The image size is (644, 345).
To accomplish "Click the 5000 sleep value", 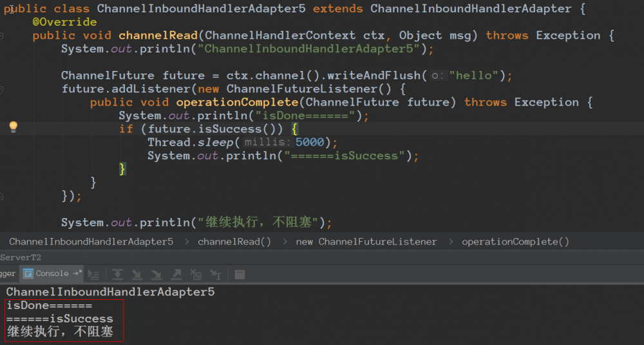I will point(310,143).
